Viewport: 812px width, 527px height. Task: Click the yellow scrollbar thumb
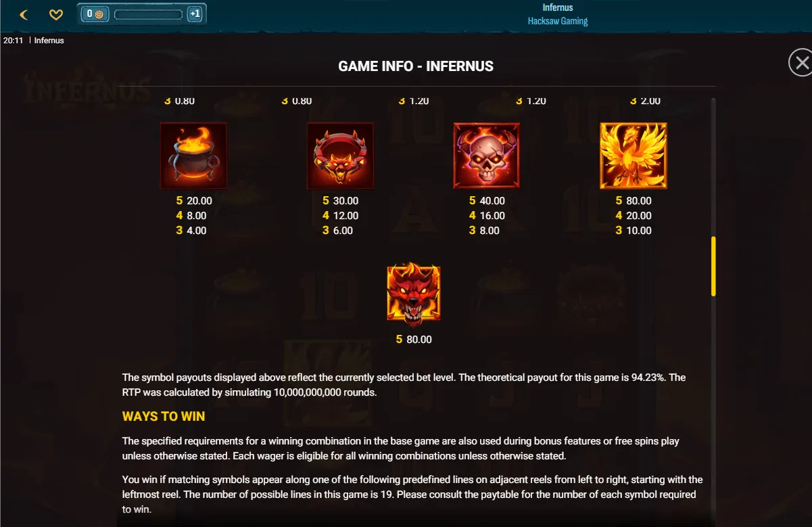(x=713, y=266)
